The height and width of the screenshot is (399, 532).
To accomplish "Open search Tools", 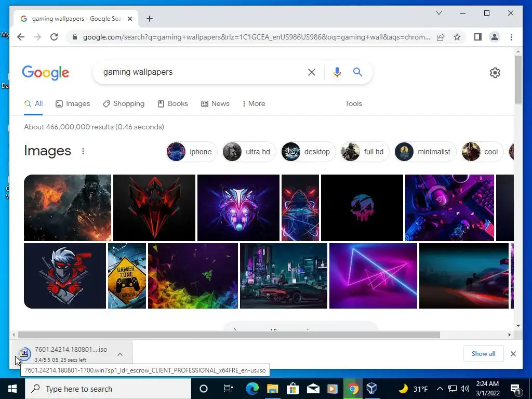I will (353, 104).
